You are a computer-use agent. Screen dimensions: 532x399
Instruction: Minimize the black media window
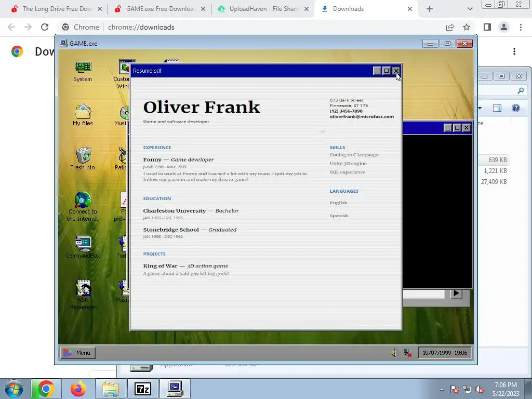coord(447,128)
